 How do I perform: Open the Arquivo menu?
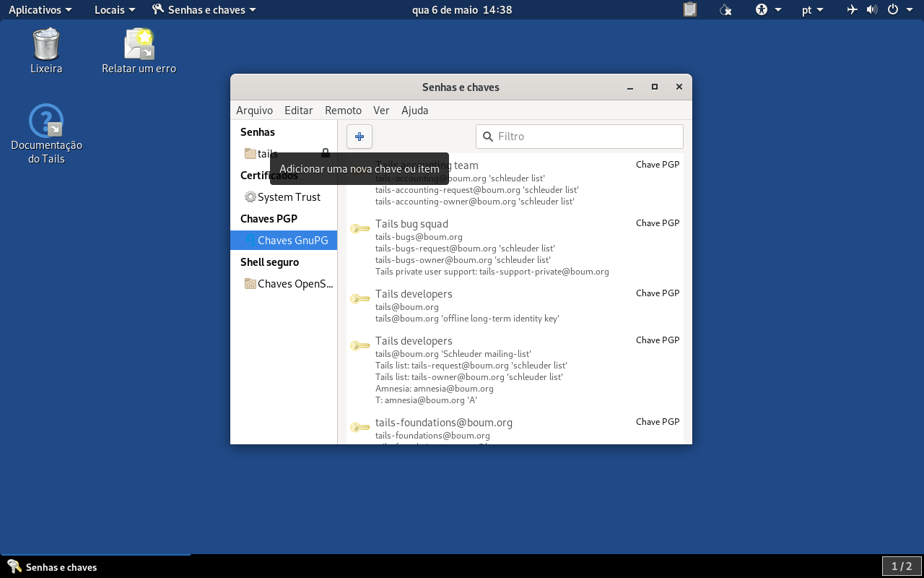(x=254, y=111)
